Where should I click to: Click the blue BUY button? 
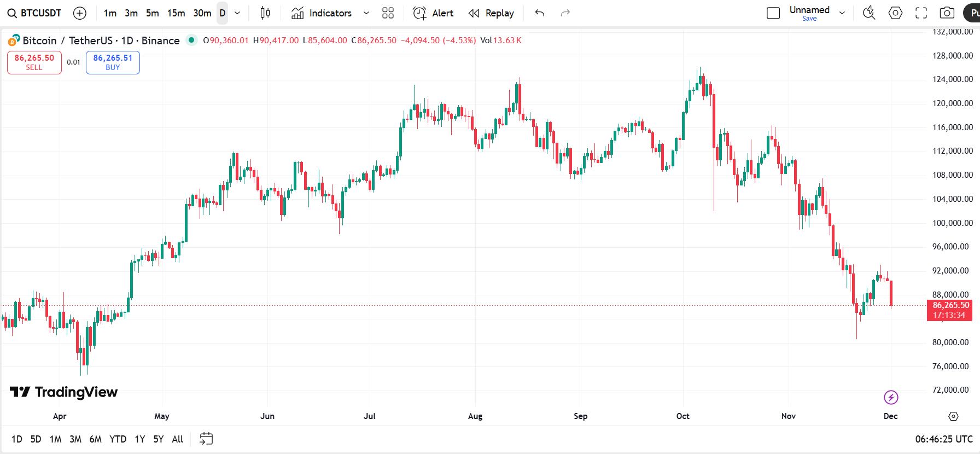113,62
